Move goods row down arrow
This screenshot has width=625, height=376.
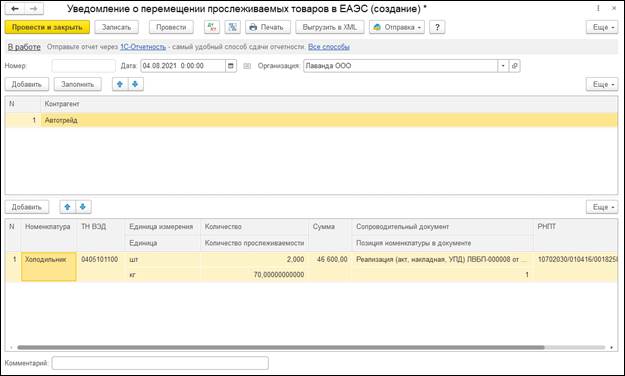(x=83, y=207)
